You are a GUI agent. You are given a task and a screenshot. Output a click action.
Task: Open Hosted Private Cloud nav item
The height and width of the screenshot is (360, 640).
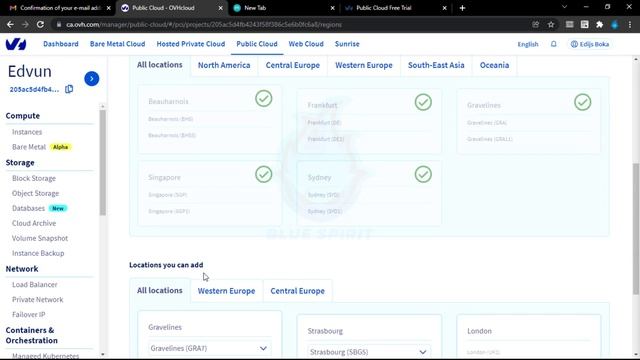(x=191, y=44)
